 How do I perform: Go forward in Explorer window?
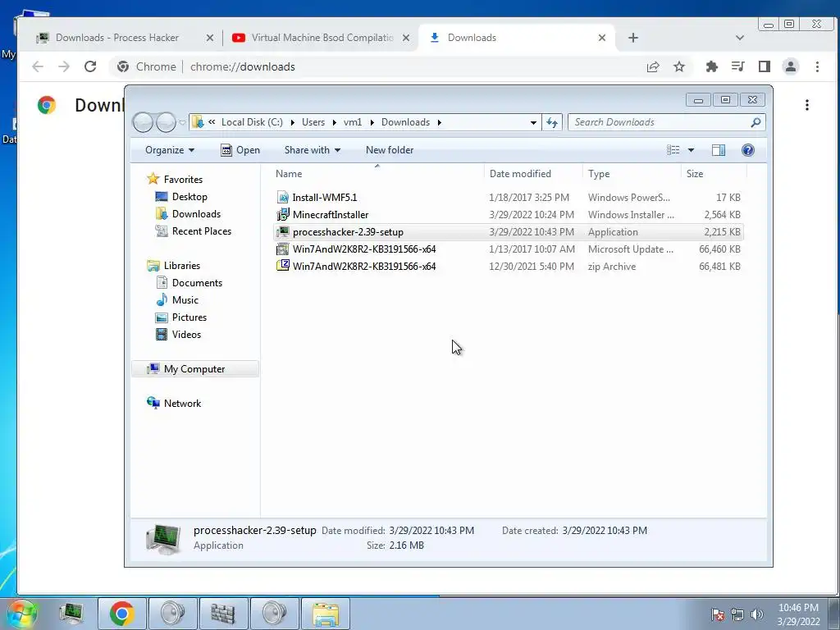[x=166, y=123]
